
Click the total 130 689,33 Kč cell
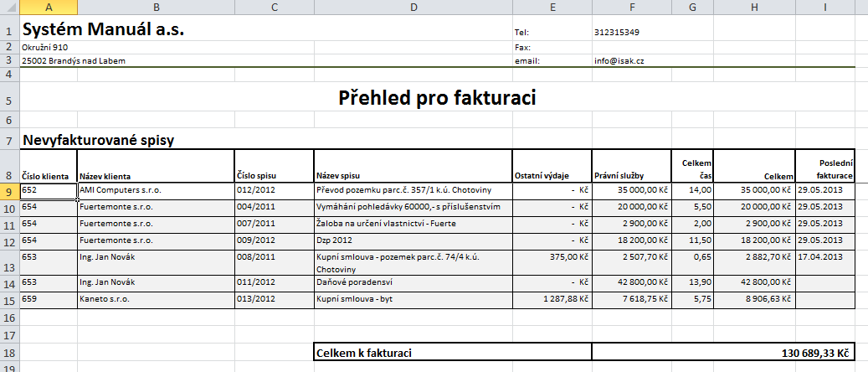722,353
